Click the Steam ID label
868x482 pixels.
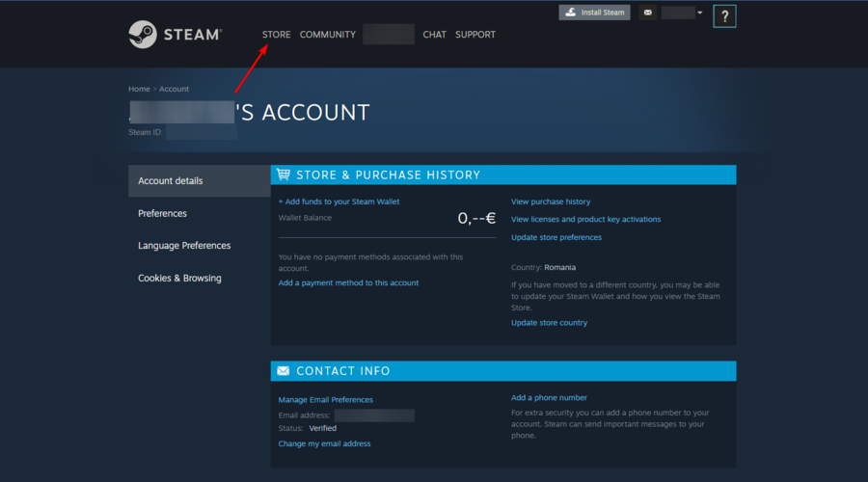coord(145,132)
